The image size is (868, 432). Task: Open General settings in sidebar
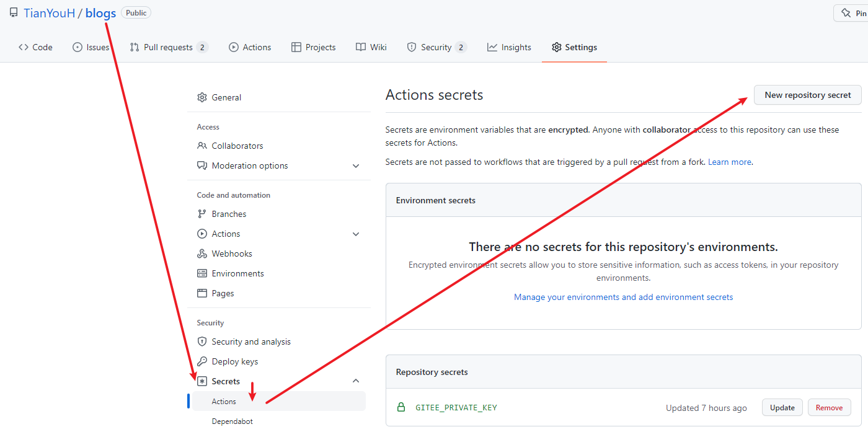(x=279, y=97)
